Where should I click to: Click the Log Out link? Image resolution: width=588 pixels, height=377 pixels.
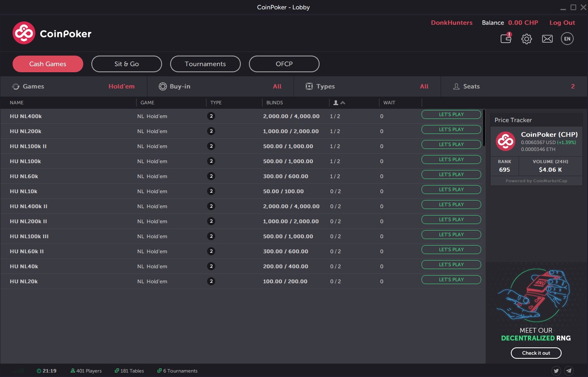point(562,23)
